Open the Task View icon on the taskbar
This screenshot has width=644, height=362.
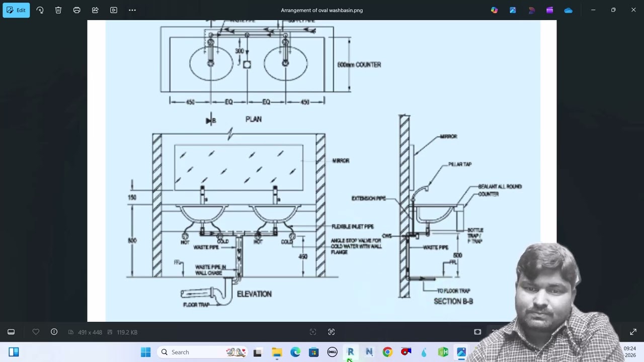tap(258, 352)
